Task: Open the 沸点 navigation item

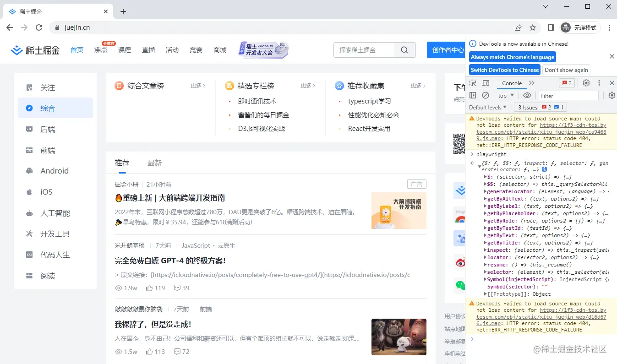Action: (x=101, y=50)
